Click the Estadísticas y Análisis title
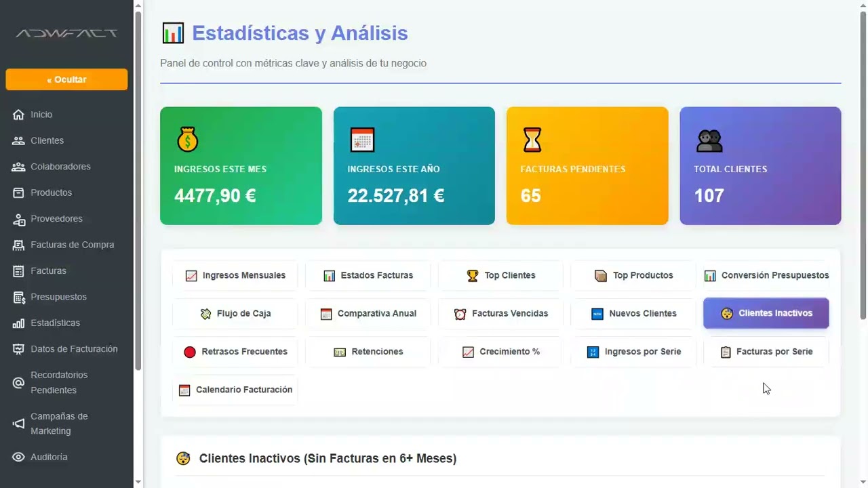The width and height of the screenshot is (868, 488). (300, 33)
